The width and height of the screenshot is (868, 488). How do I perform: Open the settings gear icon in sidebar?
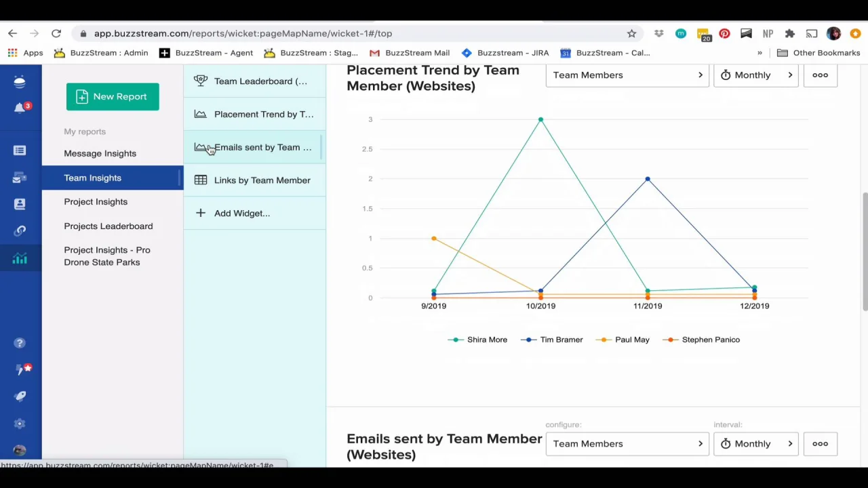(x=20, y=424)
